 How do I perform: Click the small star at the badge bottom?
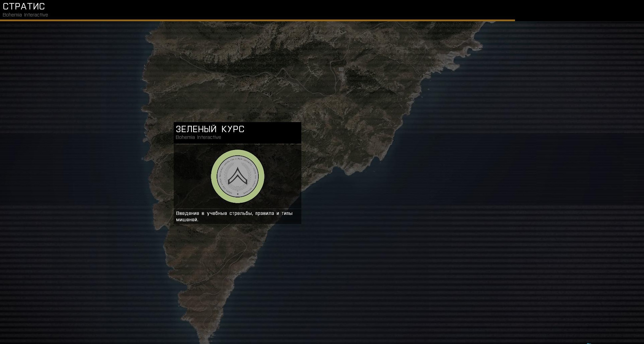tap(238, 194)
